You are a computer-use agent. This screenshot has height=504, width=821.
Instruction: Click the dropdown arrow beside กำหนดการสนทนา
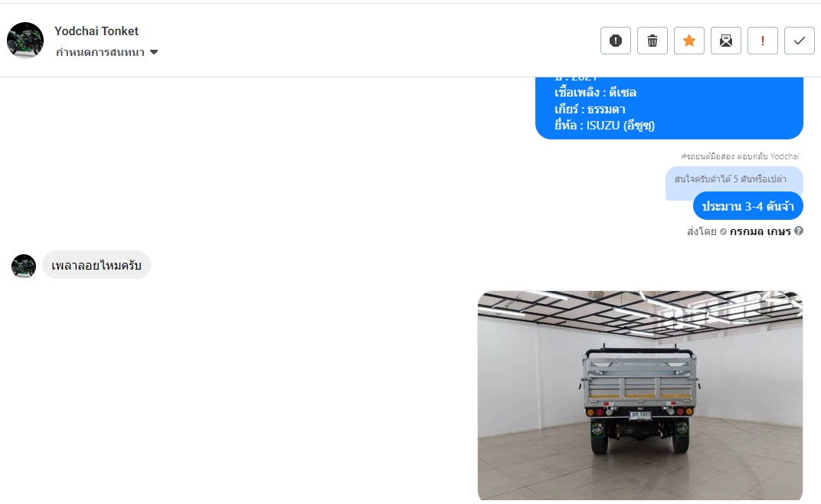click(154, 52)
